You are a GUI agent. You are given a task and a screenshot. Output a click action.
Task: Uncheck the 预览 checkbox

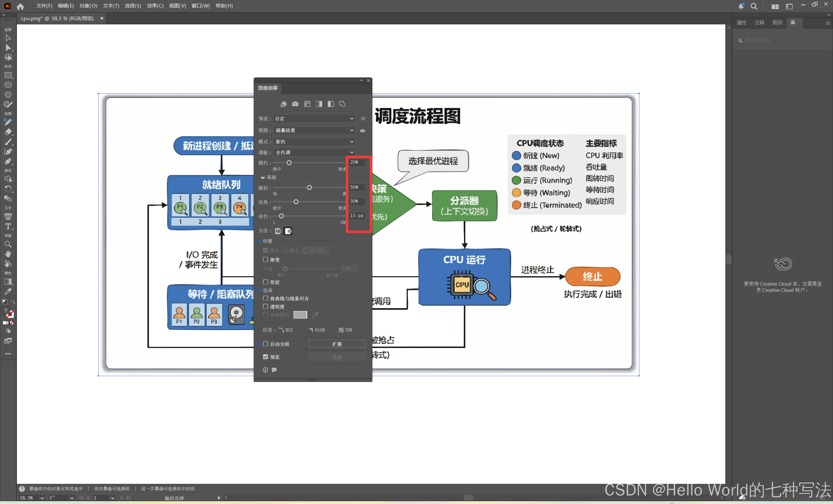(x=266, y=357)
